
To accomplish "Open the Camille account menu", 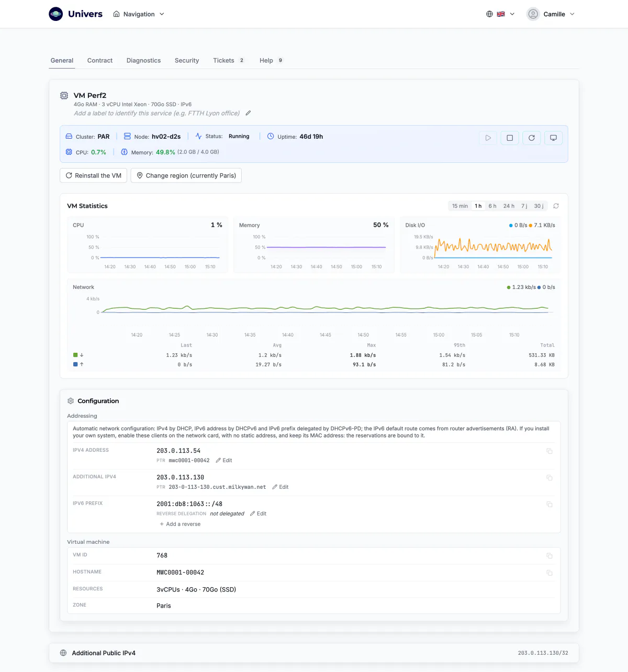I will [551, 14].
